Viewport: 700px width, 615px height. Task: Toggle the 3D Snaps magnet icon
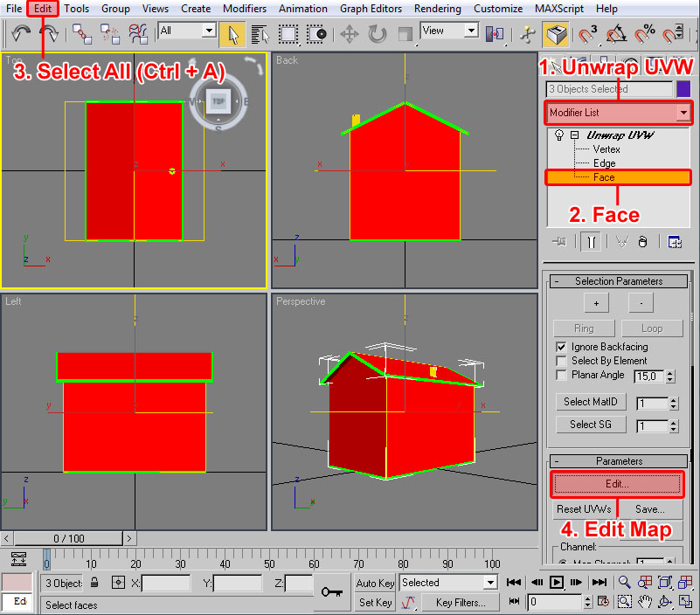click(587, 34)
